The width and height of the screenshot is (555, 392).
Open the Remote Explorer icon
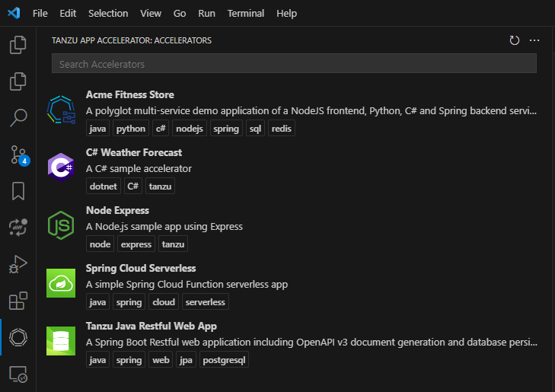(x=18, y=374)
